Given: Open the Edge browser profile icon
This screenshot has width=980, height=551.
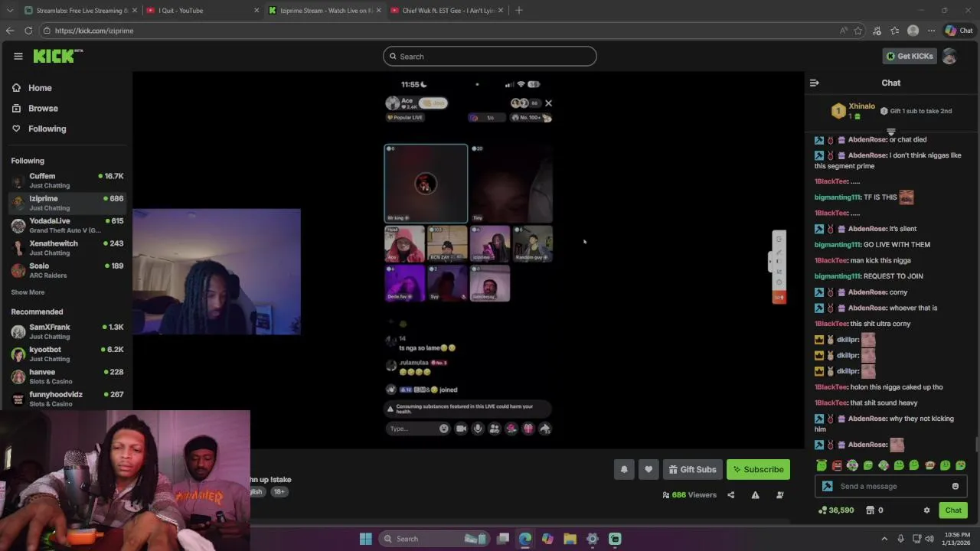Looking at the screenshot, I should [913, 31].
